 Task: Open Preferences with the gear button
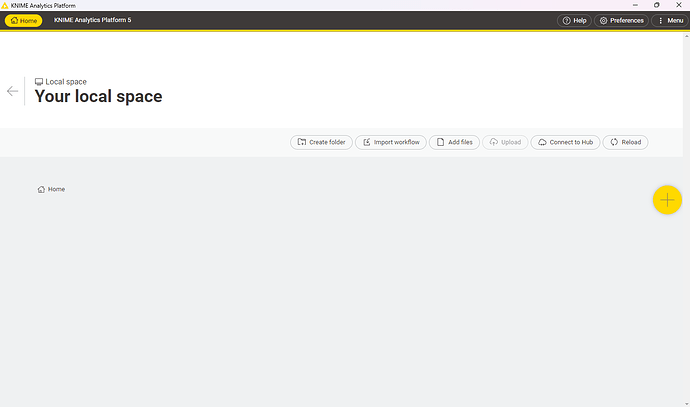621,20
